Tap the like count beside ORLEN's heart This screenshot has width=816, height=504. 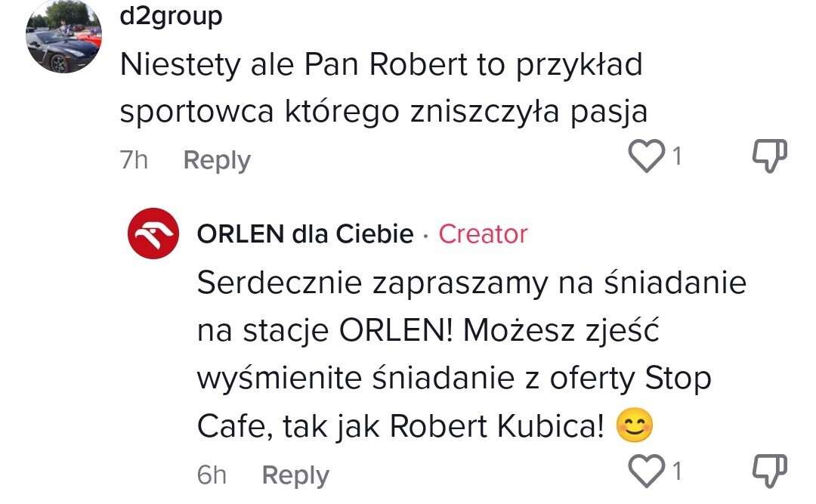coord(677,472)
